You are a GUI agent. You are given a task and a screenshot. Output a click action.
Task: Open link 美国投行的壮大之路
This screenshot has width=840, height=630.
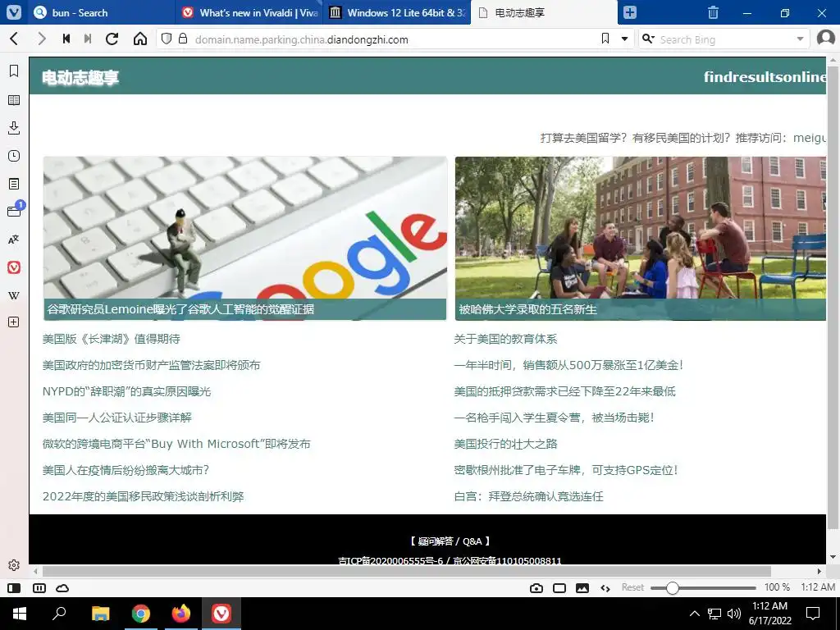(505, 444)
